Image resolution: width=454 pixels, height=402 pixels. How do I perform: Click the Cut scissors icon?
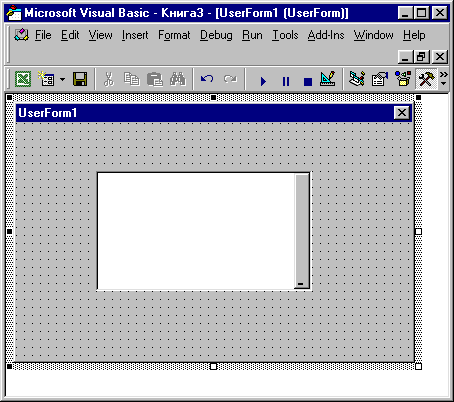click(x=109, y=79)
